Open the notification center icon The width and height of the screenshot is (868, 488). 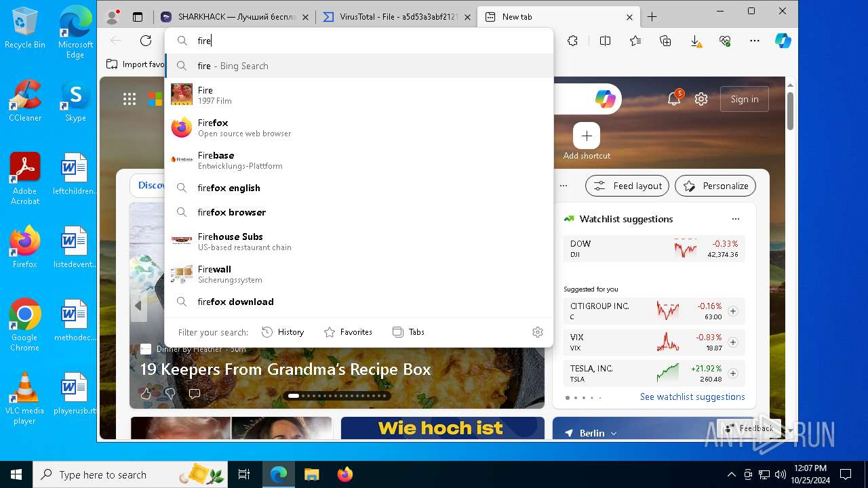click(846, 474)
